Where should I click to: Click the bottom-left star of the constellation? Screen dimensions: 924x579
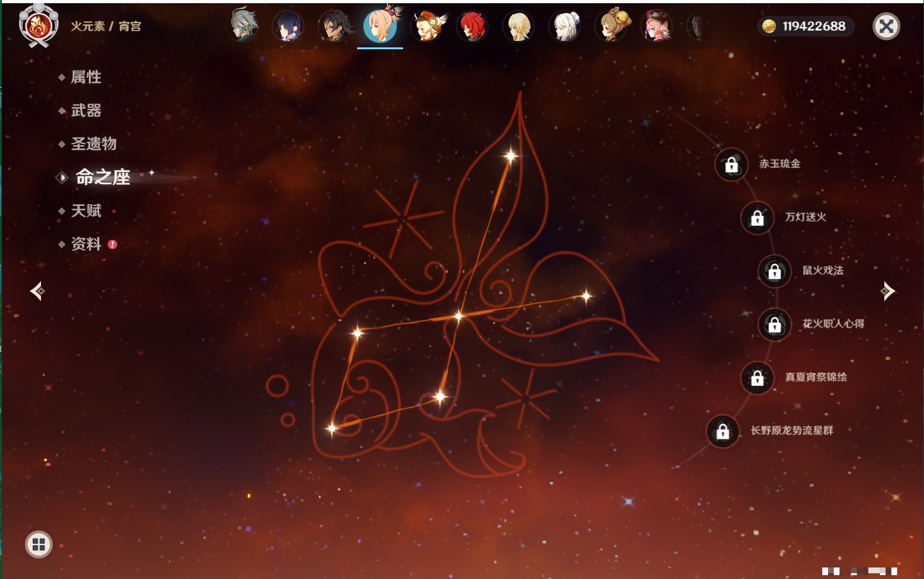tap(331, 428)
